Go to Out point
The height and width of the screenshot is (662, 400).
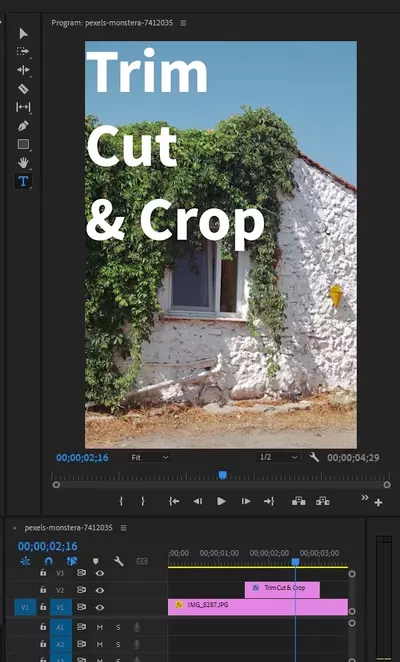269,501
